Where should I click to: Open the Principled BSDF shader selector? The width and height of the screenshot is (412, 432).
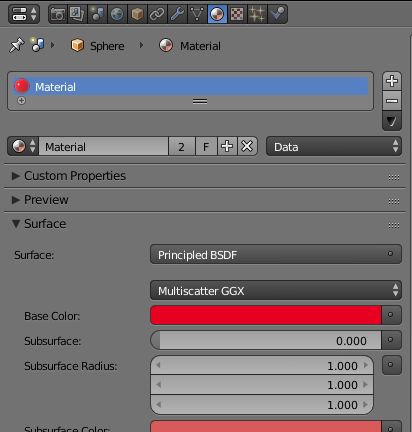coord(276,254)
